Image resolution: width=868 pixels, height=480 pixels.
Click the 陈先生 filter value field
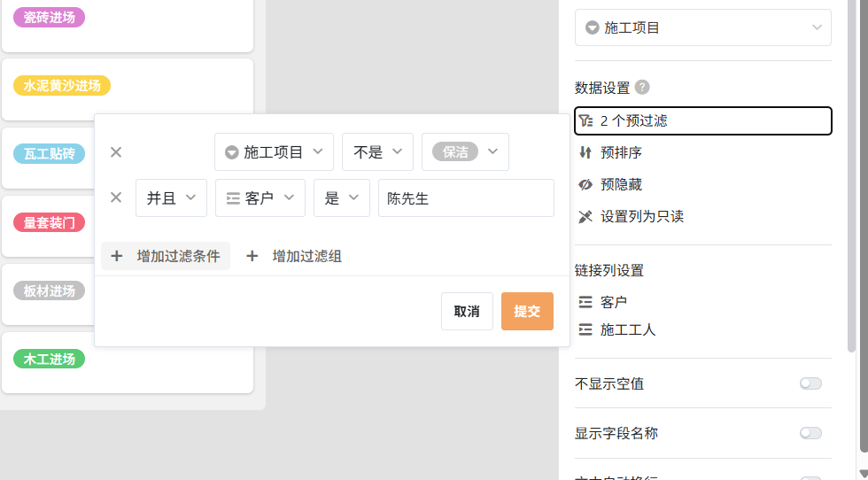pyautogui.click(x=465, y=198)
